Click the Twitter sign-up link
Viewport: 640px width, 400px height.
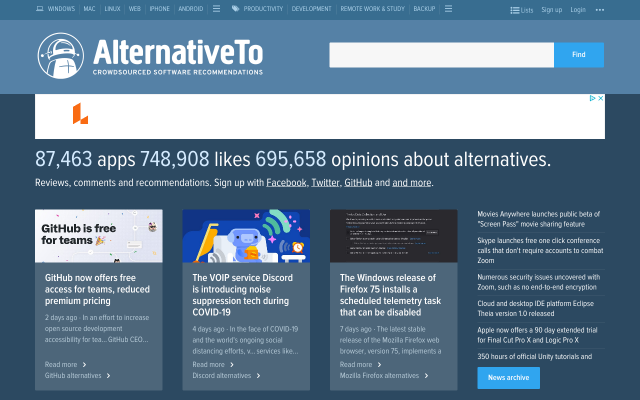(325, 182)
